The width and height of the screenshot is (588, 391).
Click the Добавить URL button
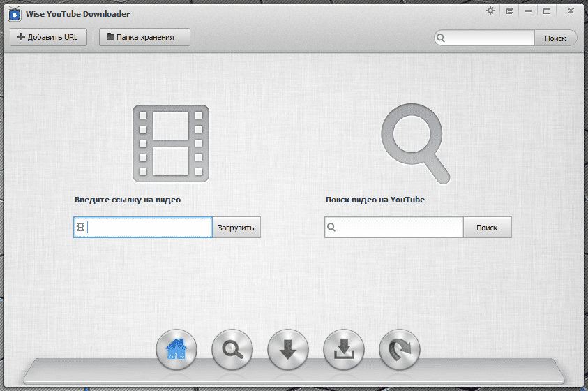pos(48,37)
